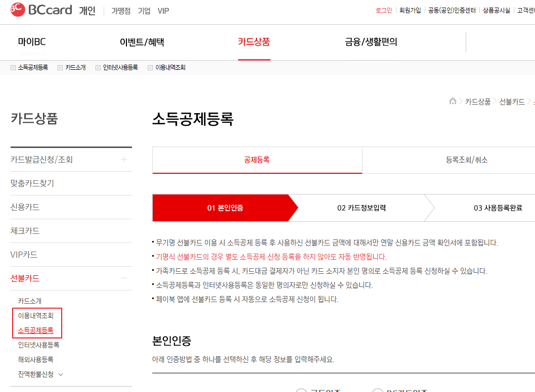Screen dimensions: 535x392
Task: Open the 이벤트/혜택 navigation menu
Action: click(x=143, y=43)
